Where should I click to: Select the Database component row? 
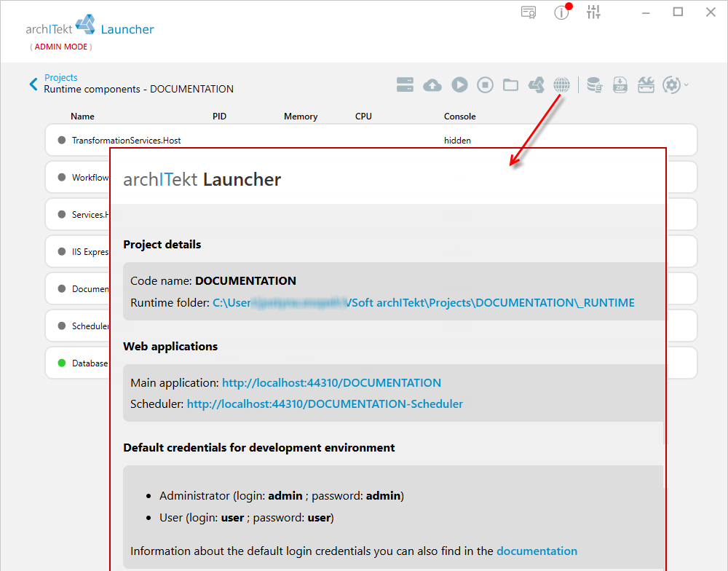coord(371,363)
